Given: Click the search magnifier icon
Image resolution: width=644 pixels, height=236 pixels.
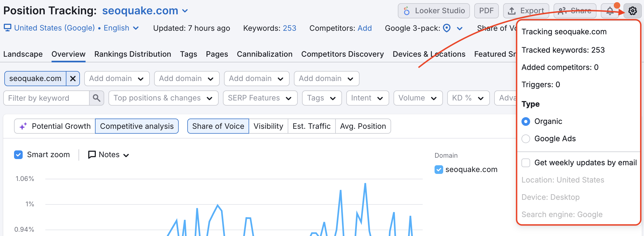Looking at the screenshot, I should click(96, 98).
